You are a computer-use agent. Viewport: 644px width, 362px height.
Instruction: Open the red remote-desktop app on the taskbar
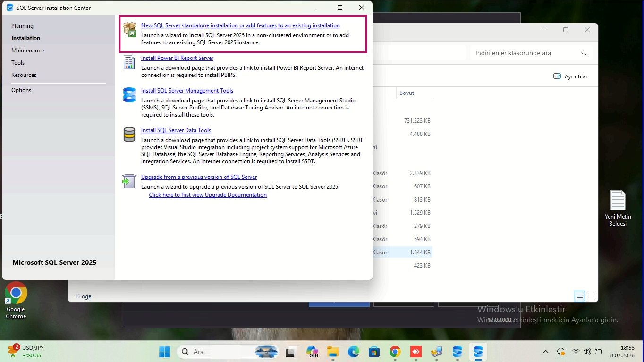click(416, 352)
